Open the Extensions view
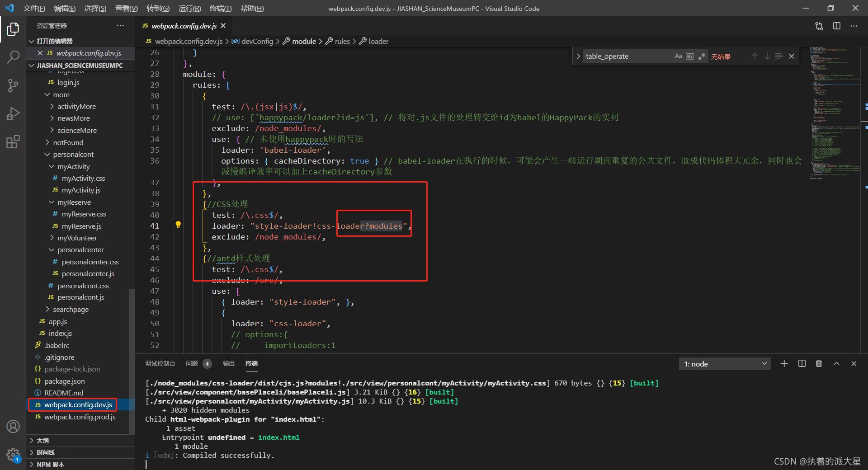 tap(13, 142)
